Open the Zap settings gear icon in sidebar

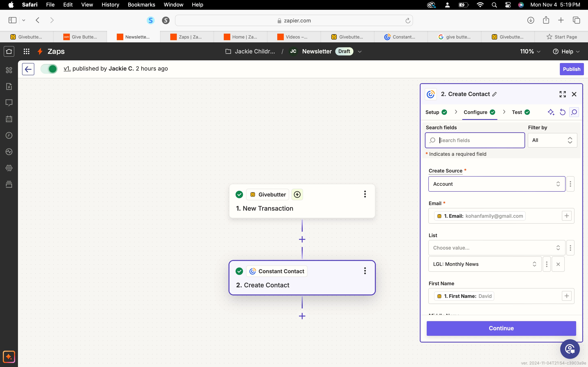[x=9, y=168]
